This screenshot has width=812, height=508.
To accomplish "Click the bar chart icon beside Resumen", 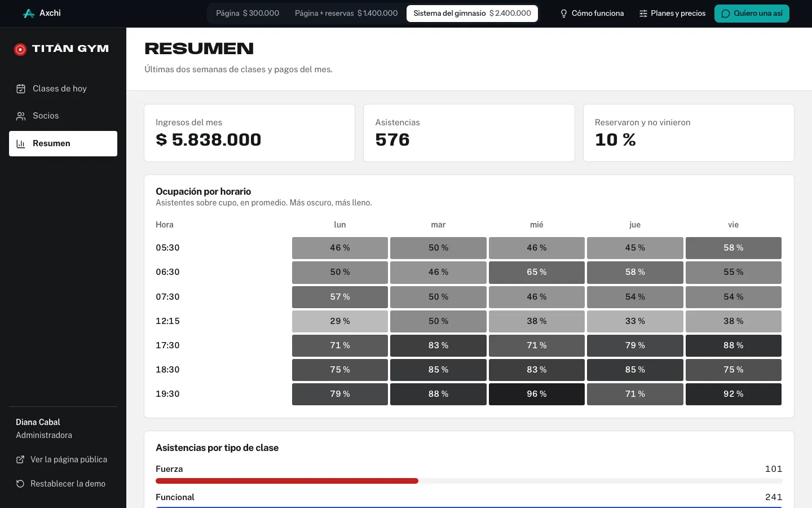I will coord(21,144).
